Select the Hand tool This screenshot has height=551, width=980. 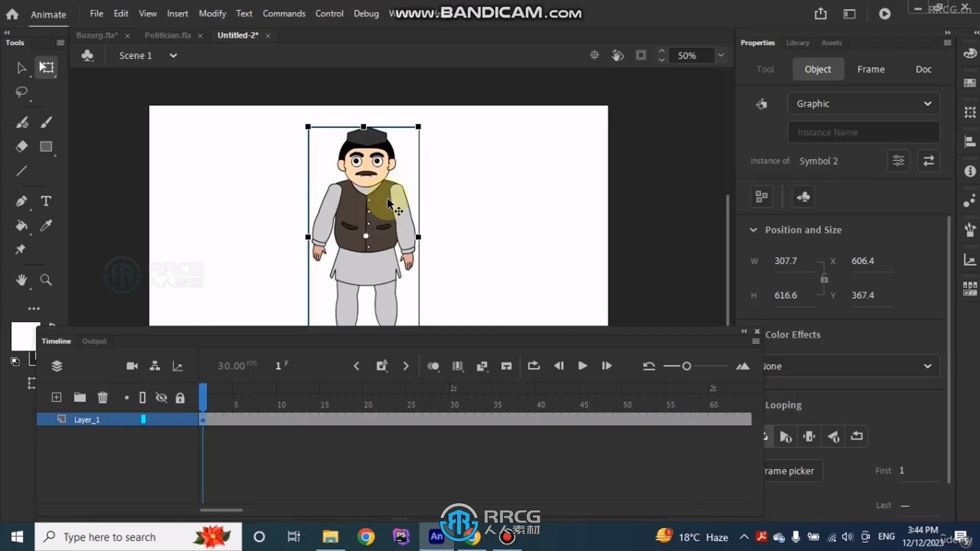[x=22, y=280]
